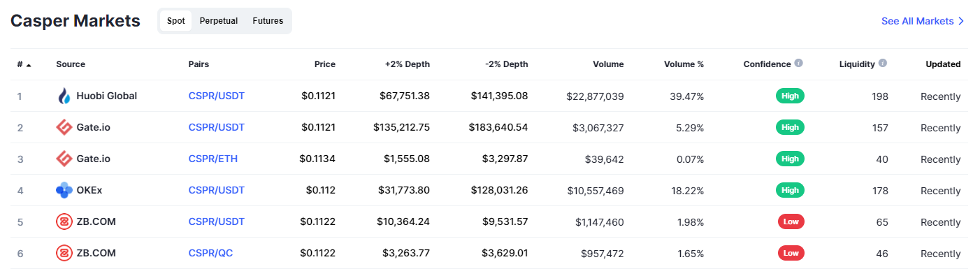980x269 pixels.
Task: Click the OKEx logo icon
Action: pyautogui.click(x=64, y=190)
